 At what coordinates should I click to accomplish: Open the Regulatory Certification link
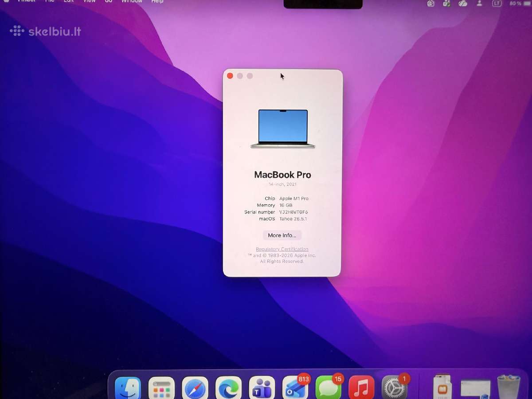coord(282,249)
